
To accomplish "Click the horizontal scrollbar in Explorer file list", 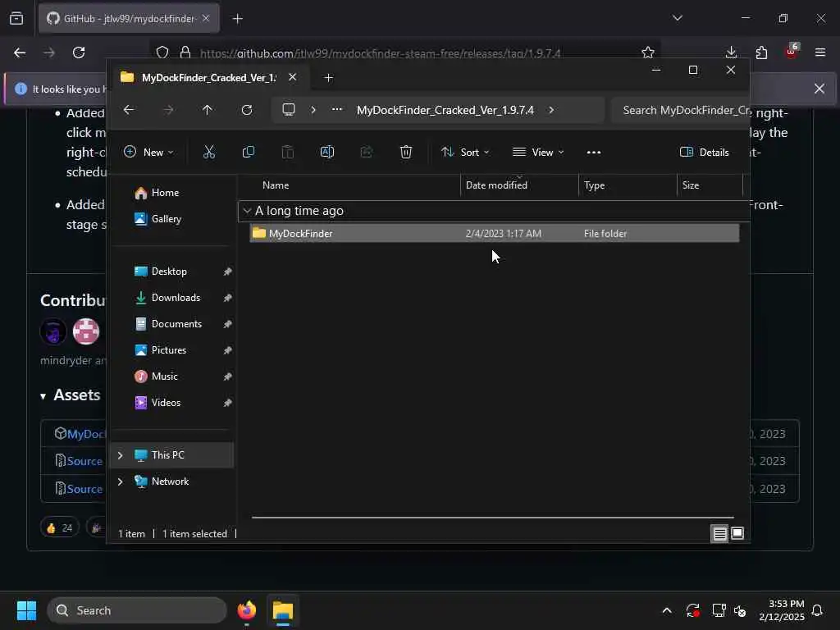I will (492, 518).
